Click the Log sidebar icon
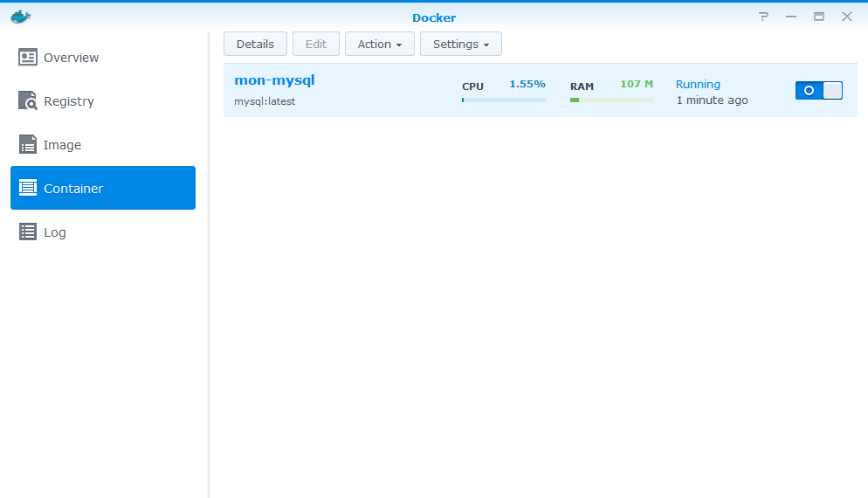This screenshot has width=868, height=498. (x=28, y=232)
